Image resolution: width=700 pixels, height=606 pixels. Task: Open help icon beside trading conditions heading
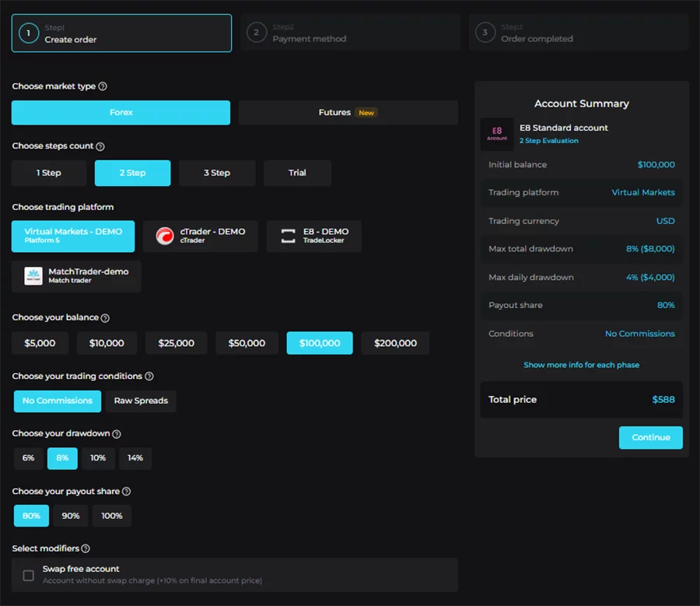[x=149, y=377]
